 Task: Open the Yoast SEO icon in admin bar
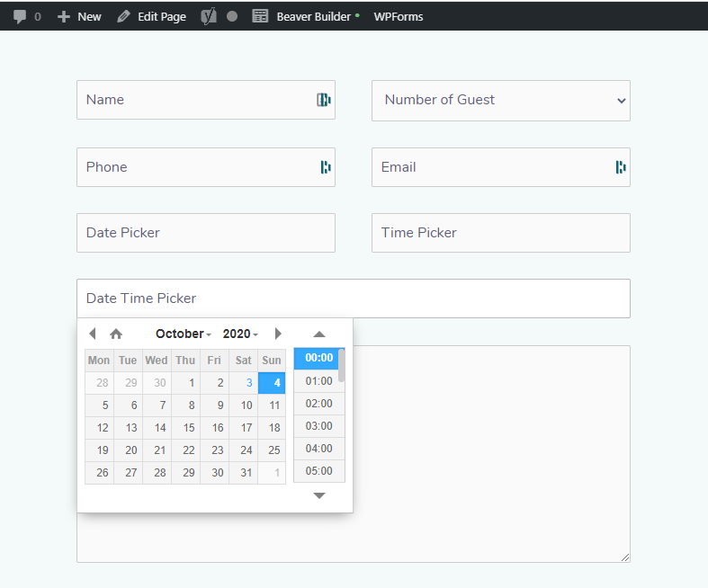coord(209,17)
